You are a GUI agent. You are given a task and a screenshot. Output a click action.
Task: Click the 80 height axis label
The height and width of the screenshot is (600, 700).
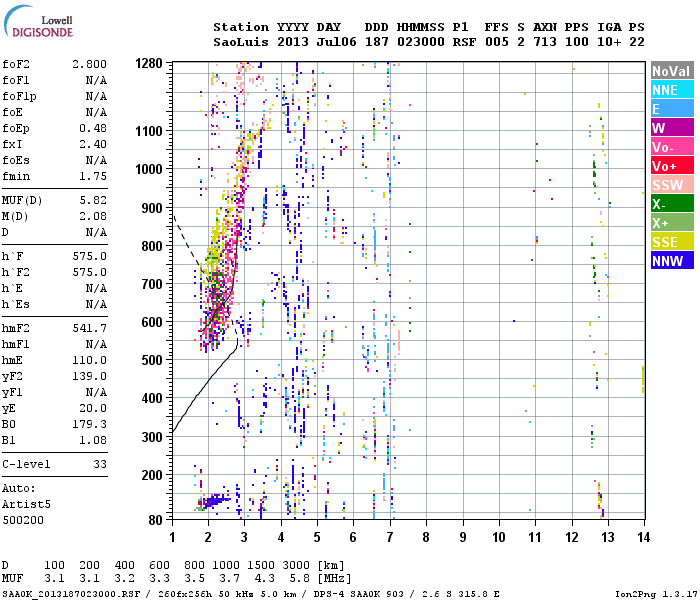click(x=155, y=520)
